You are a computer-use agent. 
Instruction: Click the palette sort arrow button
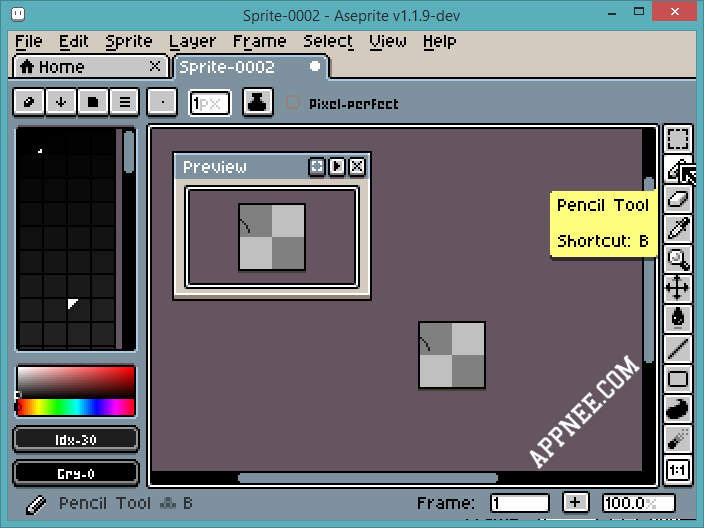click(61, 102)
